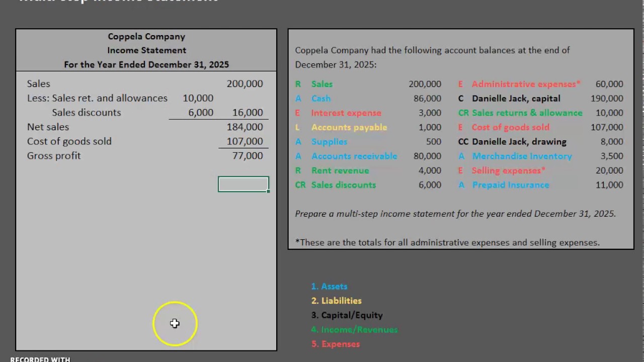Click 'Less: Sales ret. and allowances' label

click(x=97, y=98)
